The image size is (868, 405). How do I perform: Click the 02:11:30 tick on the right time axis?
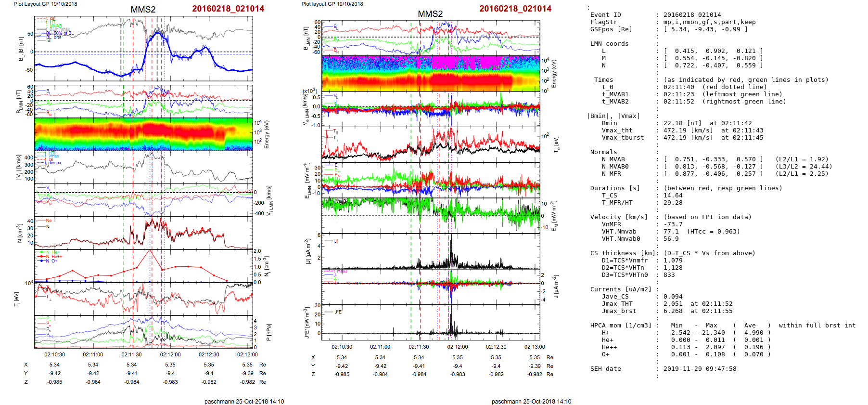[x=419, y=347]
